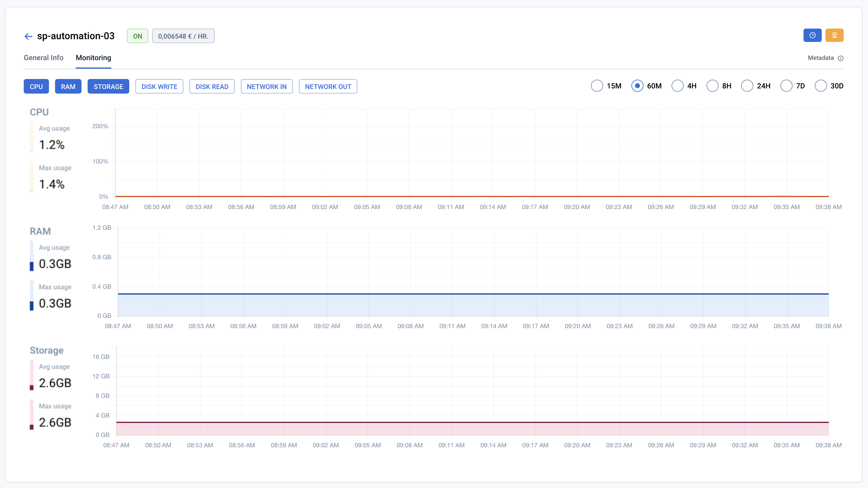This screenshot has height=488, width=868.
Task: Switch to the General Info tab
Action: (x=43, y=58)
